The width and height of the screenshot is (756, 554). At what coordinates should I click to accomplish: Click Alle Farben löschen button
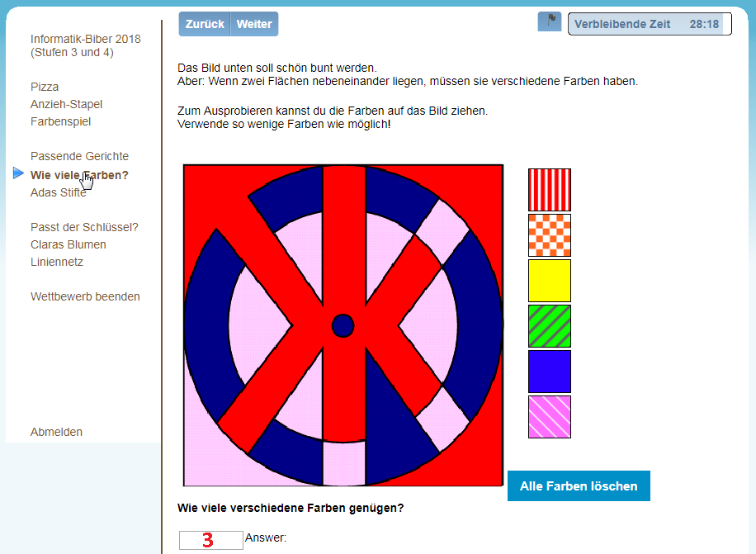pos(579,486)
